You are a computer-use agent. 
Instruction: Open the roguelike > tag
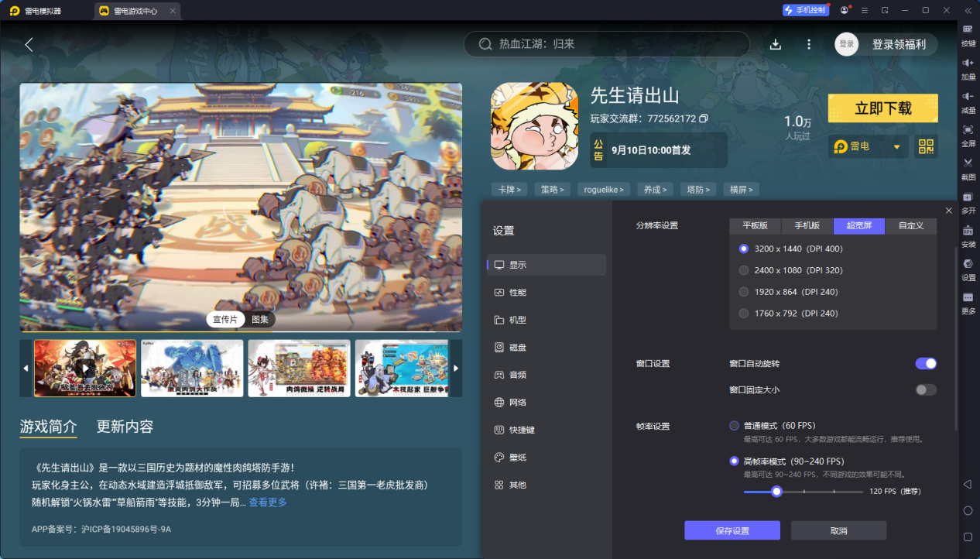point(603,189)
